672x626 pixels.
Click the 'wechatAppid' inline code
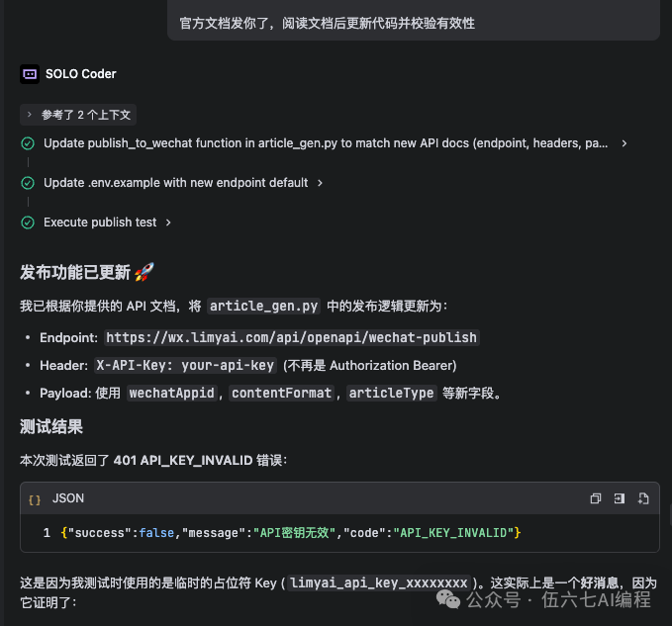pos(172,393)
